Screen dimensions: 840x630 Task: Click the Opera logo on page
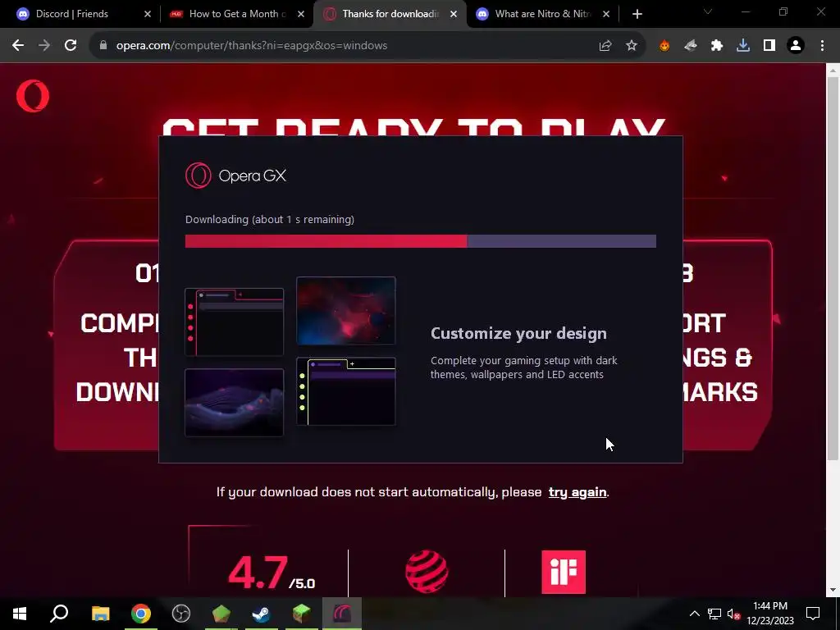[x=33, y=96]
